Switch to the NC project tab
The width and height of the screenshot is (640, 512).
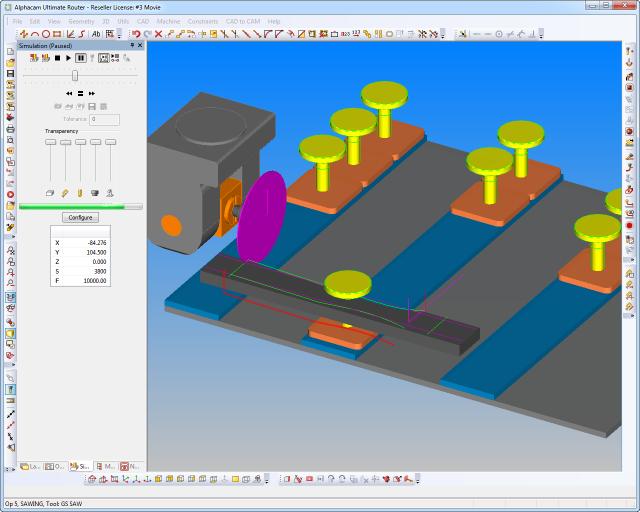pyautogui.click(x=130, y=466)
